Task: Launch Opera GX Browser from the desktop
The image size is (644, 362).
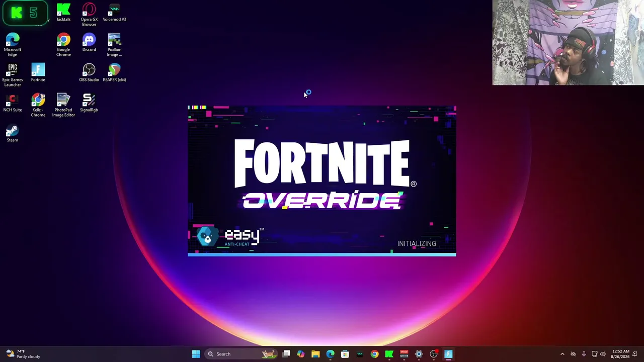Action: pos(89,15)
